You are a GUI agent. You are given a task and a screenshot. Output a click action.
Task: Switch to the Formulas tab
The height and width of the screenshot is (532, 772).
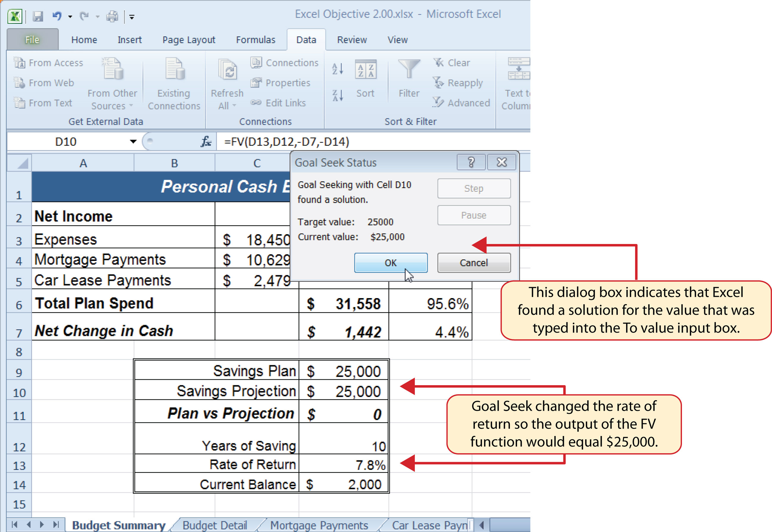click(256, 40)
